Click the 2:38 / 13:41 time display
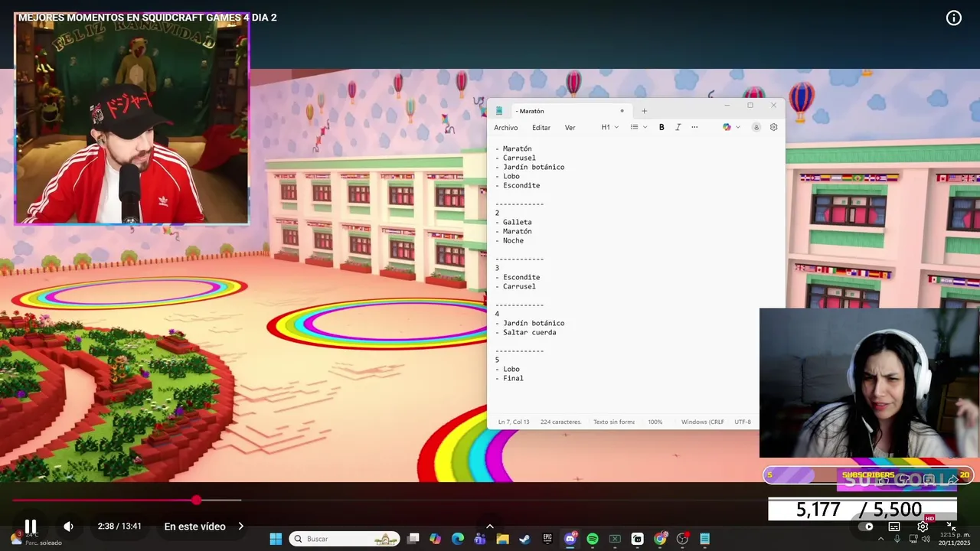The image size is (980, 551). (119, 527)
